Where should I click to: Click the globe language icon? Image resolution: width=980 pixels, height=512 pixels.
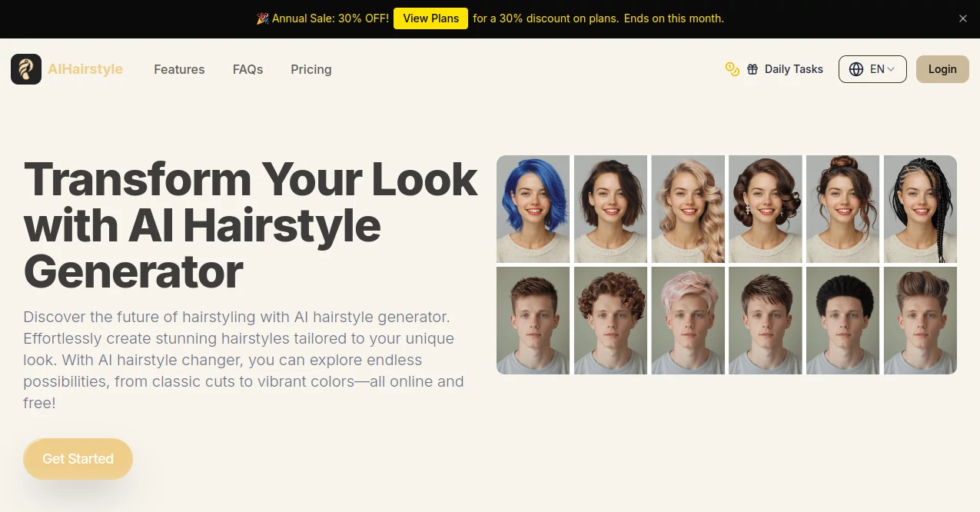coord(856,68)
